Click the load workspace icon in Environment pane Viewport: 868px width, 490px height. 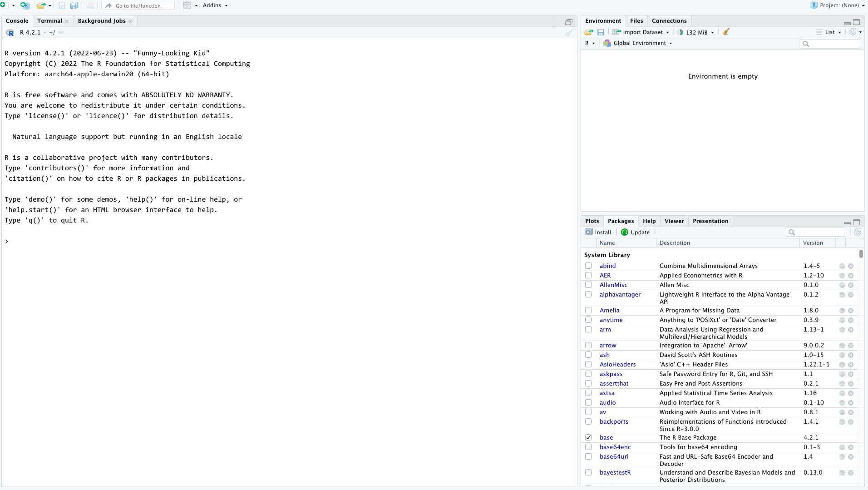point(589,32)
